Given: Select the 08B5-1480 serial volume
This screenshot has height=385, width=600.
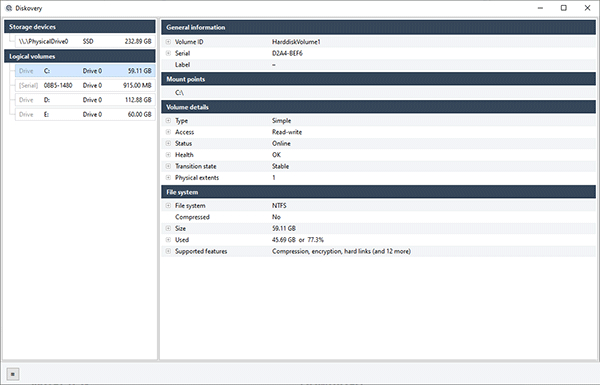Looking at the screenshot, I should [85, 85].
